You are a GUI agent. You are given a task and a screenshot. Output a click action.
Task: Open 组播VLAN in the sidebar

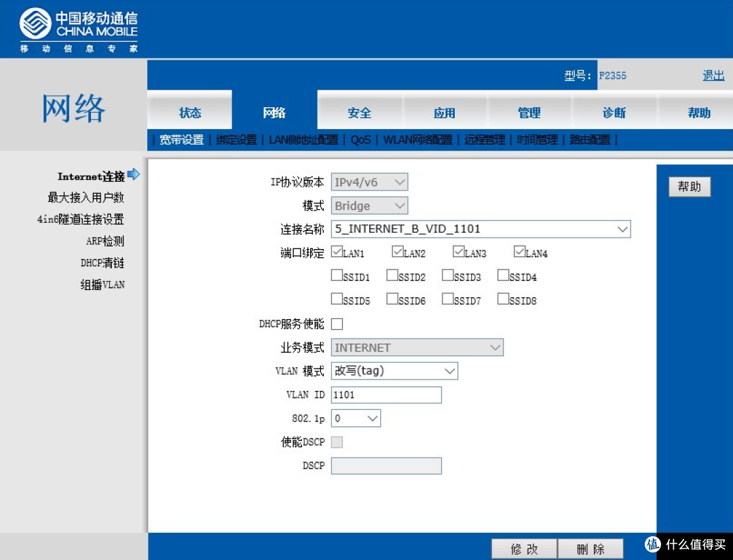[102, 284]
